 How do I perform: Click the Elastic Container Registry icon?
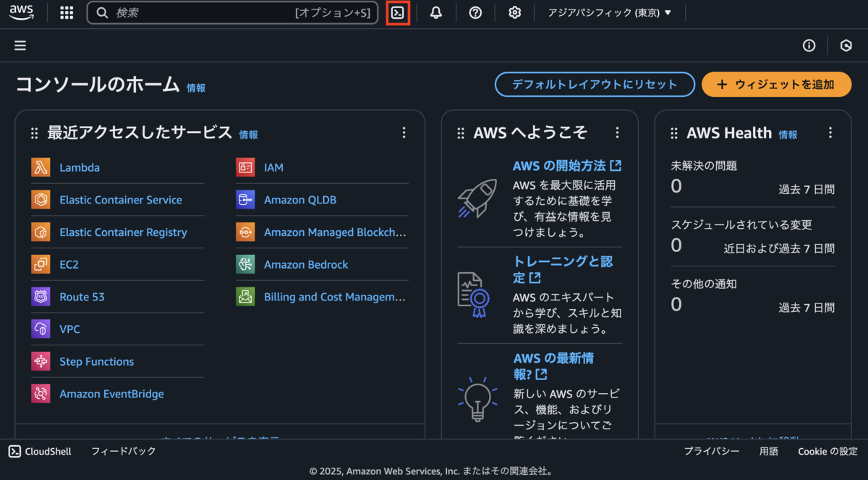click(x=41, y=232)
